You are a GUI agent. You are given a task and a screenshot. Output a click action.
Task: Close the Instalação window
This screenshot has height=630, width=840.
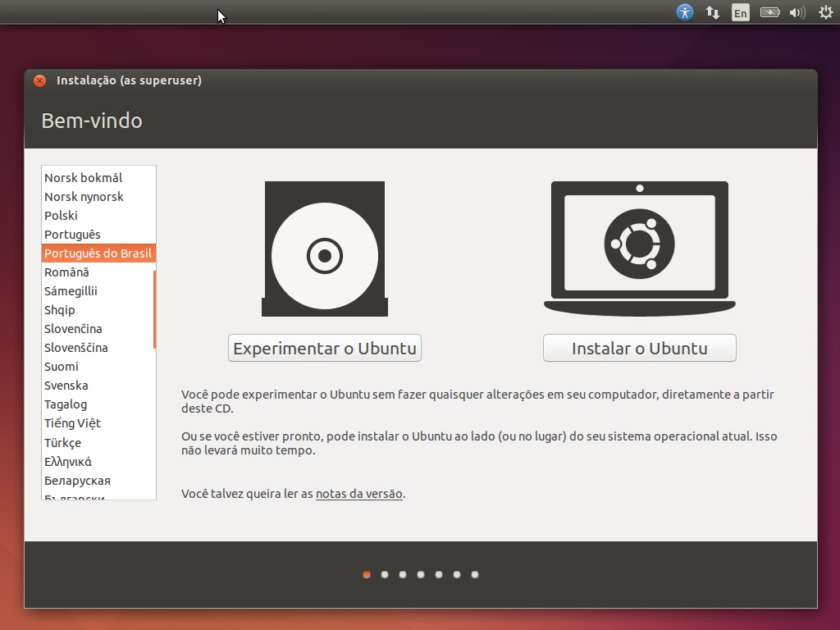pyautogui.click(x=39, y=80)
